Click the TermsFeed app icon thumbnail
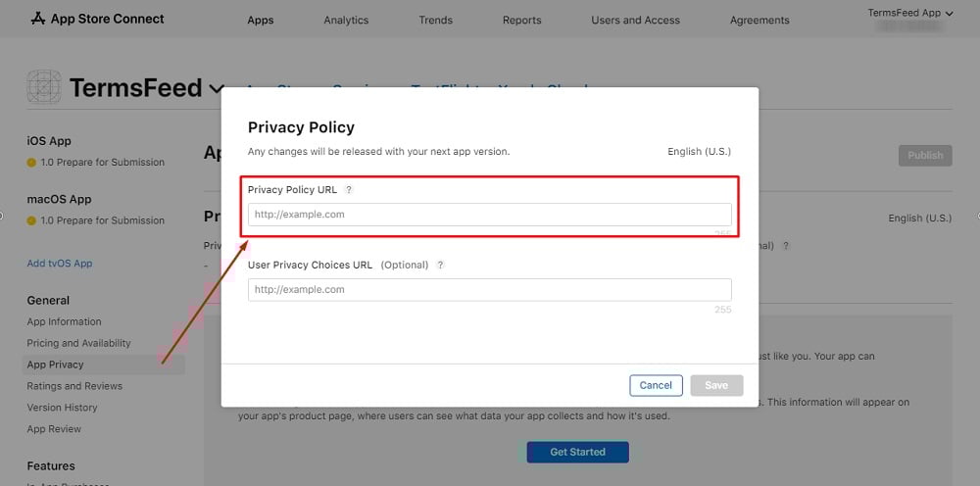This screenshot has height=486, width=980. coord(44,87)
